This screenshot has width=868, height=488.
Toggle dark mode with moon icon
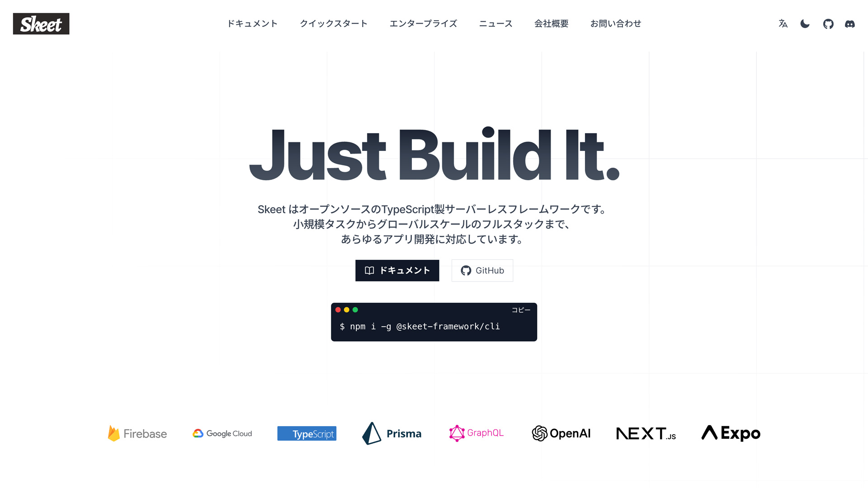806,23
